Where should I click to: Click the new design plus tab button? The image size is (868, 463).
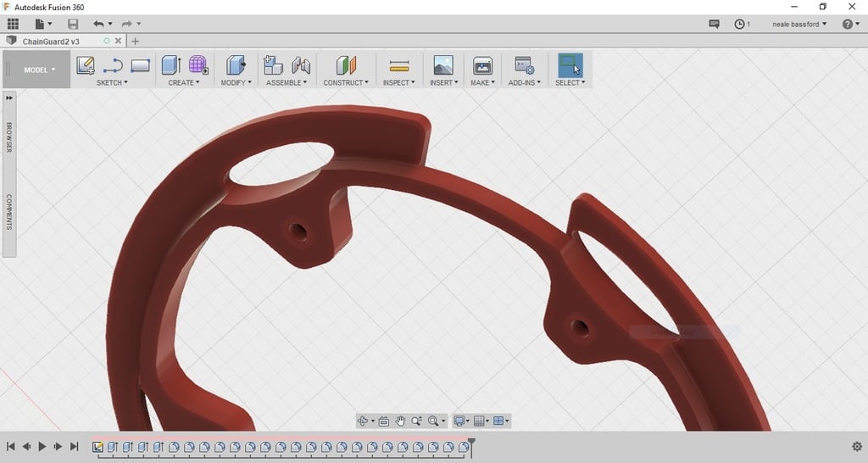tap(136, 41)
